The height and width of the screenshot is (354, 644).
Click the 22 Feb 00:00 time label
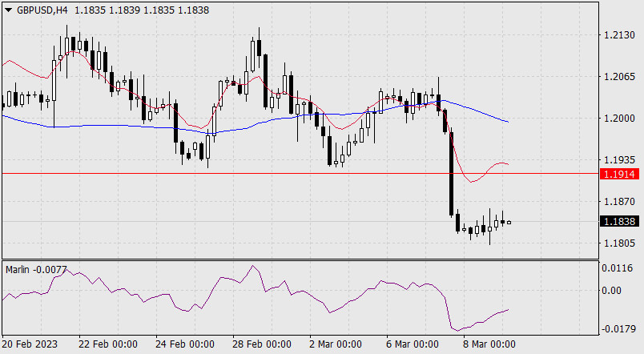[x=107, y=344]
